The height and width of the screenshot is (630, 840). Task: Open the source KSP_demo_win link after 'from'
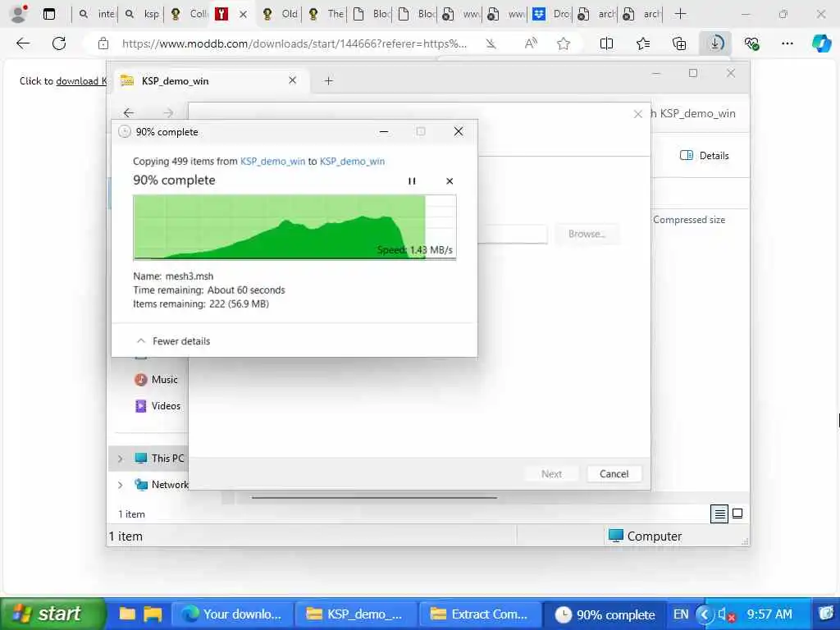click(x=272, y=162)
